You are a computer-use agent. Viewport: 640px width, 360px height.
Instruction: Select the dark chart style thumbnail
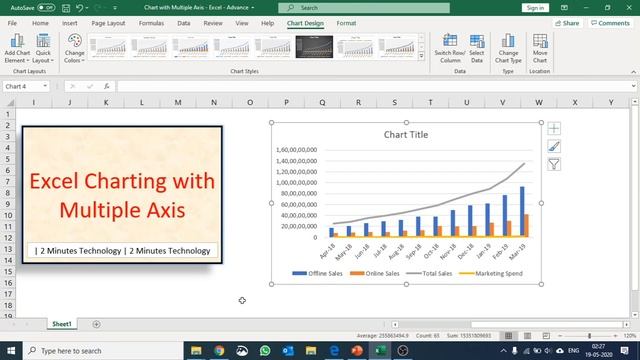point(314,47)
